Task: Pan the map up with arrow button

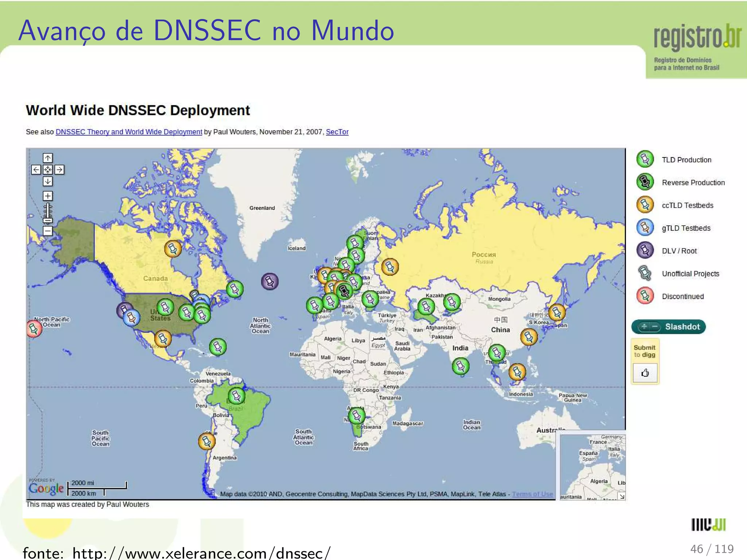Action: [x=48, y=158]
